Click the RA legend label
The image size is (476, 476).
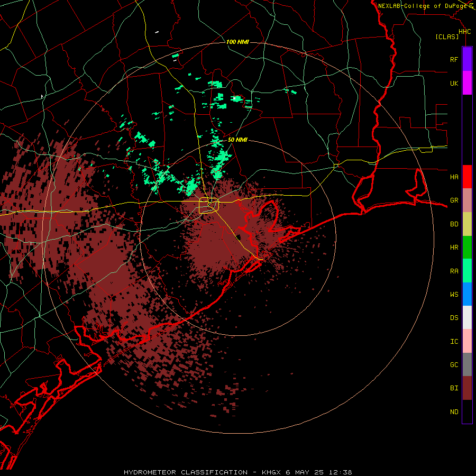click(x=454, y=271)
